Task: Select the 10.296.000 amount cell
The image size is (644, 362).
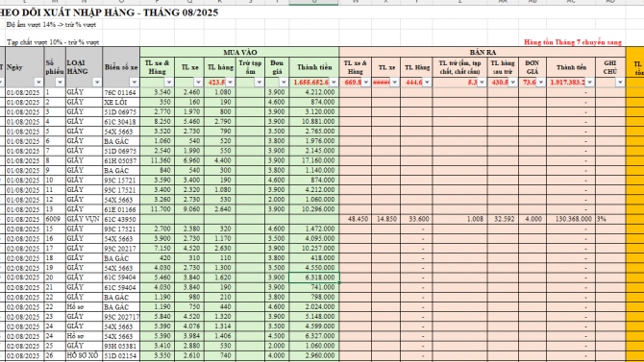Action: [x=314, y=209]
